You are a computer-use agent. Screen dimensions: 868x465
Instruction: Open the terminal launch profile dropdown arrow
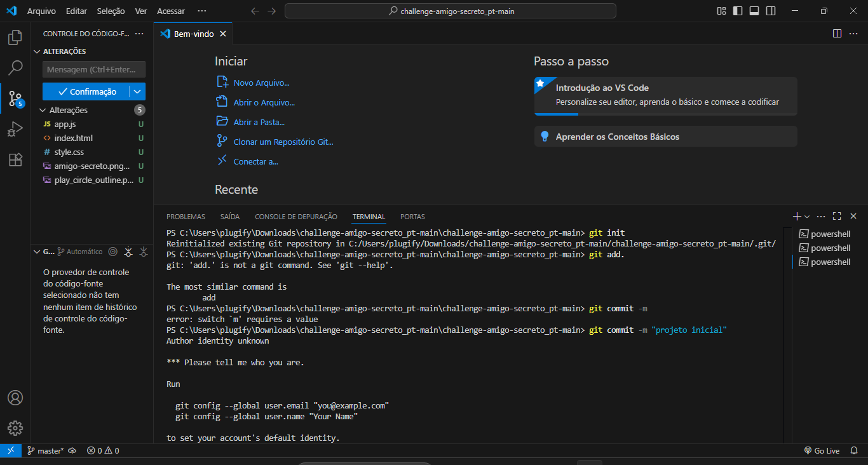tap(807, 217)
